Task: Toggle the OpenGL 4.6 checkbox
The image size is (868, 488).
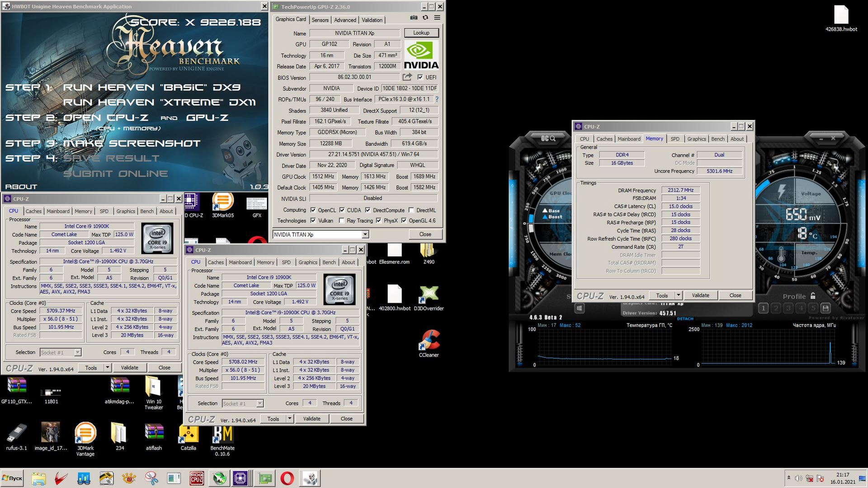Action: 404,221
